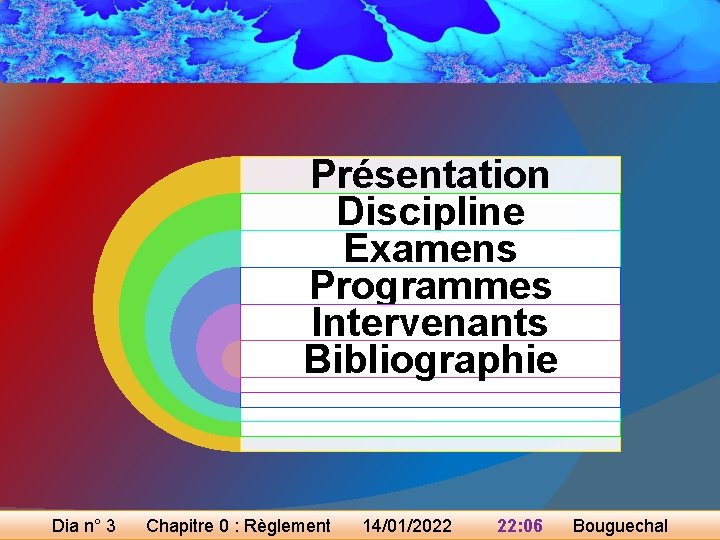
Task: Go to the Discipline section
Action: tap(430, 212)
